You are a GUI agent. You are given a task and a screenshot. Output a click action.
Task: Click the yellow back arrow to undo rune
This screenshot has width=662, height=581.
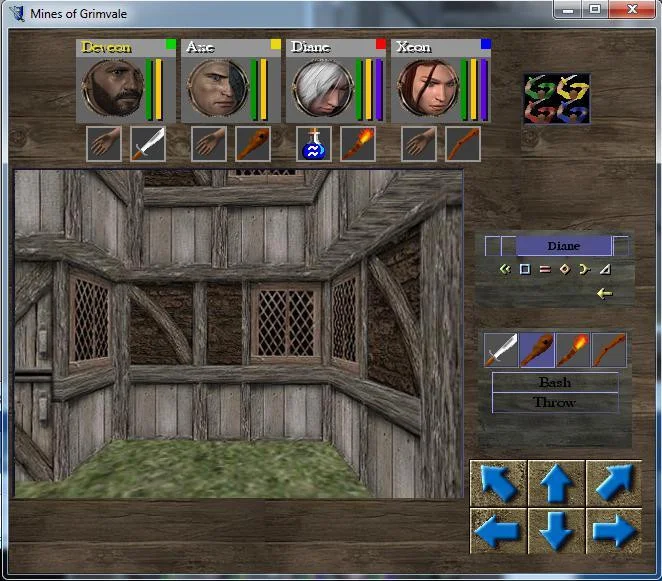click(605, 293)
